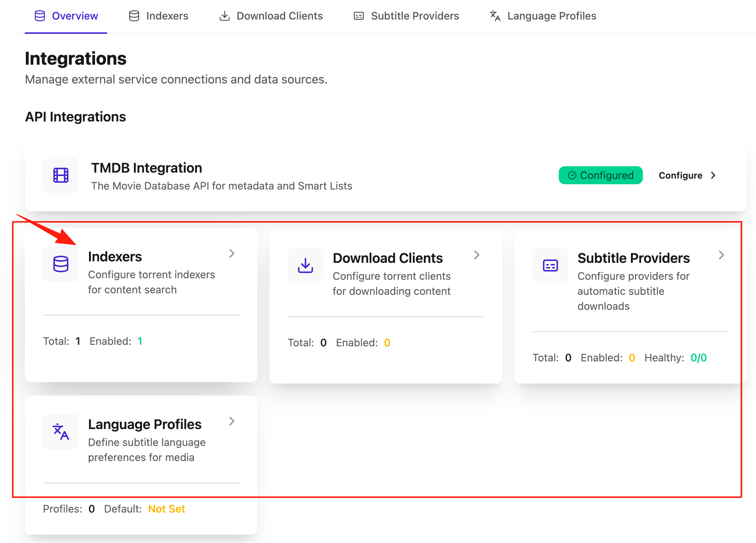
Task: Click the download icon in Download Clients tab
Action: pyautogui.click(x=225, y=16)
